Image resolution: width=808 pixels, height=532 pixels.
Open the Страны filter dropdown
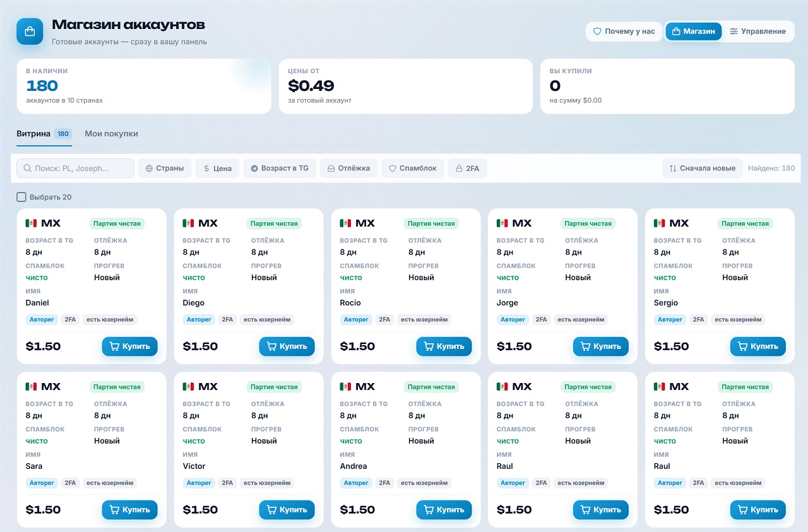pyautogui.click(x=165, y=168)
